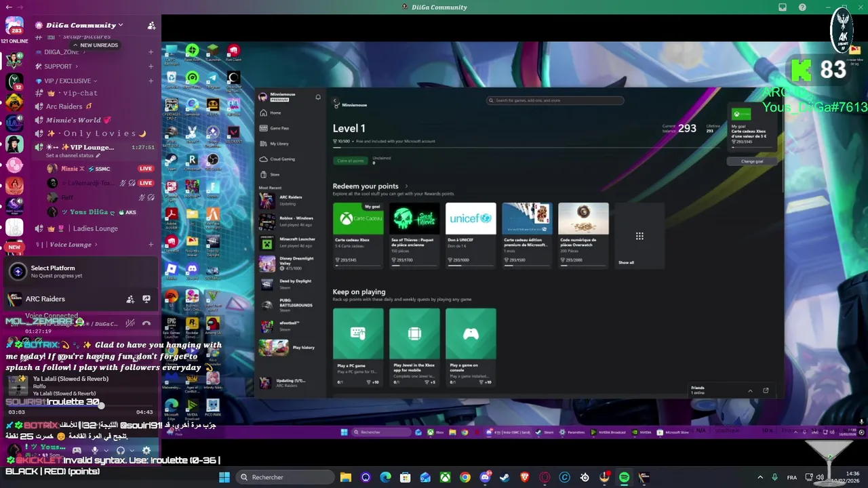Click the Claim all points button
Image resolution: width=868 pixels, height=488 pixels.
pyautogui.click(x=351, y=161)
